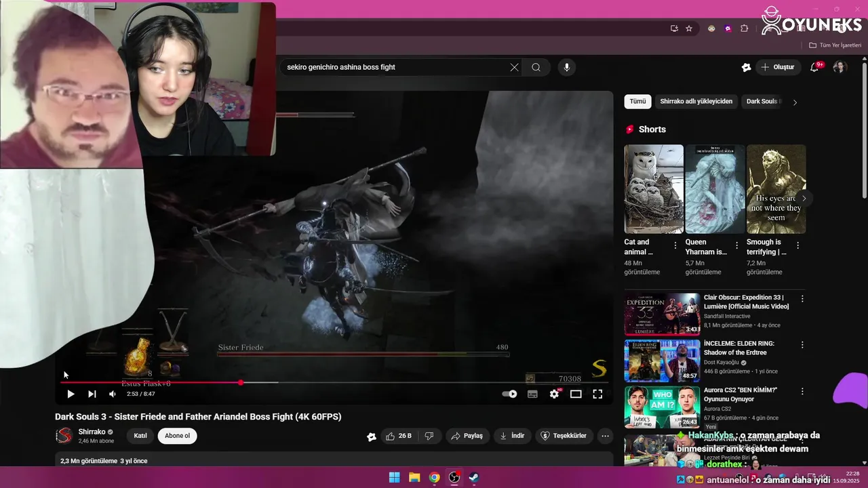This screenshot has height=488, width=868.
Task: Play the Sister Friede video
Action: [71, 394]
